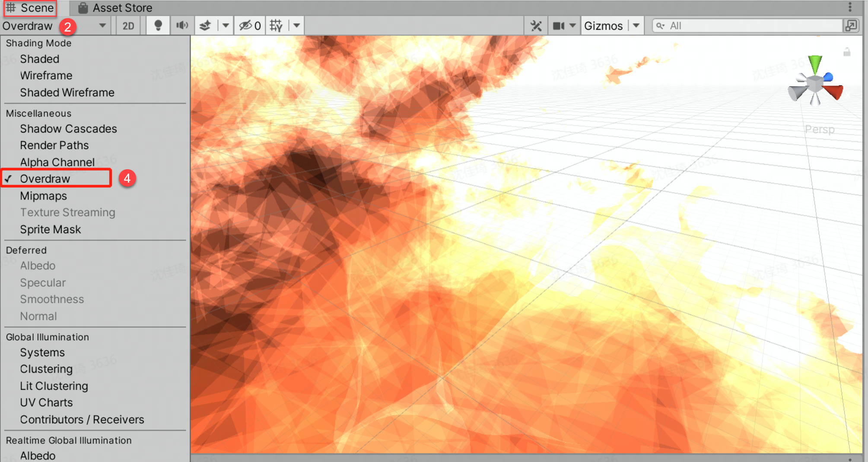
Task: Select Wireframe shading mode
Action: (x=46, y=76)
